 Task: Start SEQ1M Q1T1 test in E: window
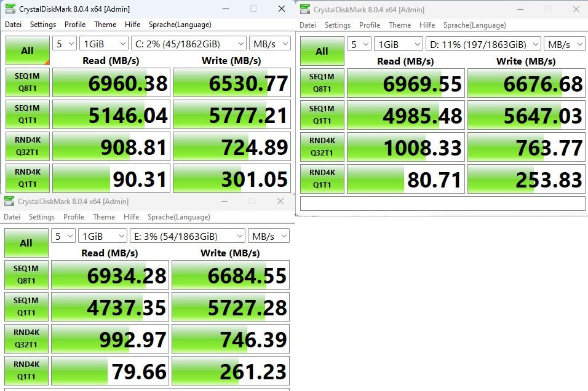click(x=26, y=307)
